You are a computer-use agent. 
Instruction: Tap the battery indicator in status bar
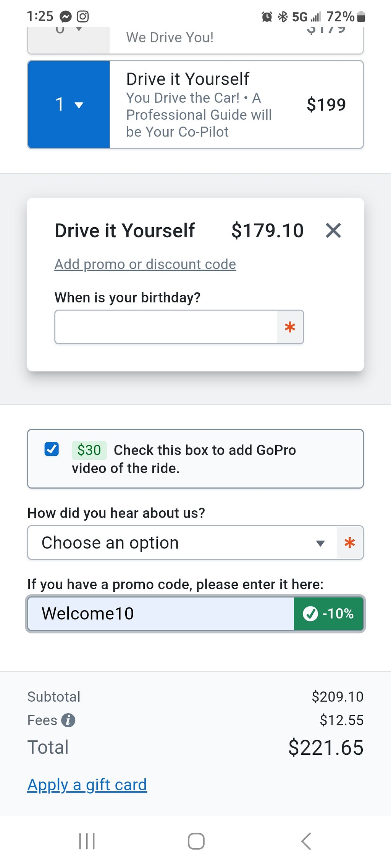coord(361,16)
